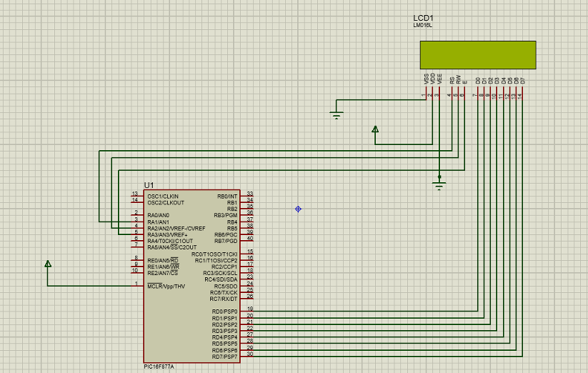Image resolution: width=588 pixels, height=373 pixels.
Task: Click the RD6/PSP6 pin label
Action: (x=224, y=351)
